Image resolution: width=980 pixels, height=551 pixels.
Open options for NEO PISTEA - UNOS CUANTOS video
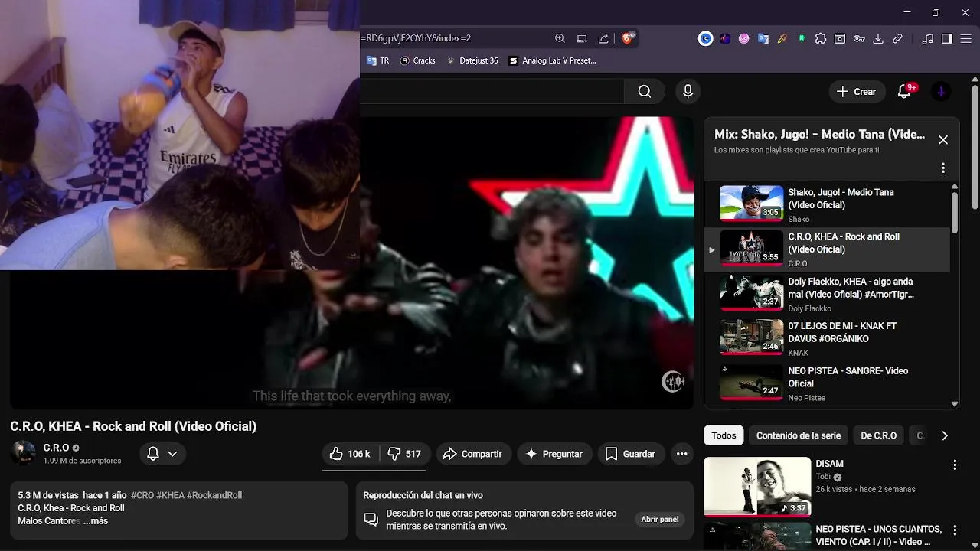coord(955,530)
